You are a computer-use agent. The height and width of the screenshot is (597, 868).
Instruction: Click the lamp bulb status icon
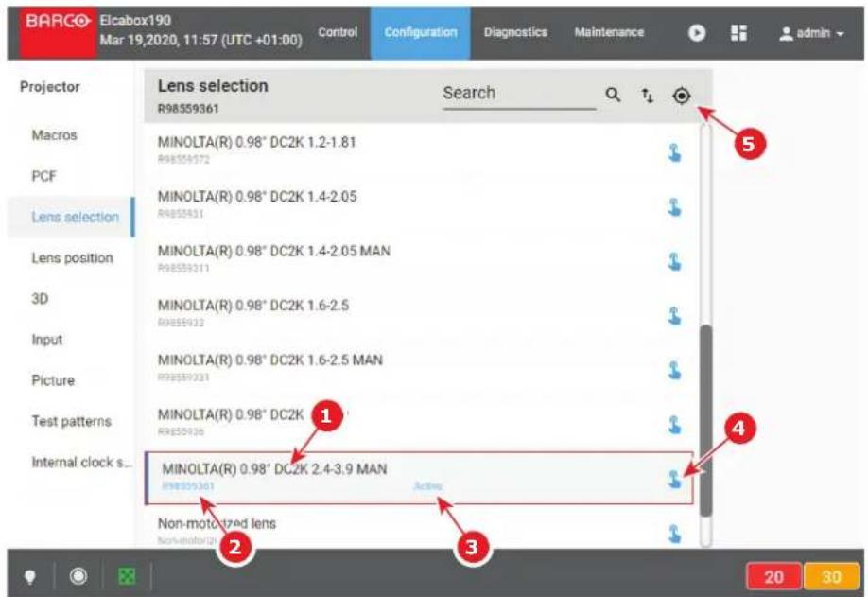point(30,577)
